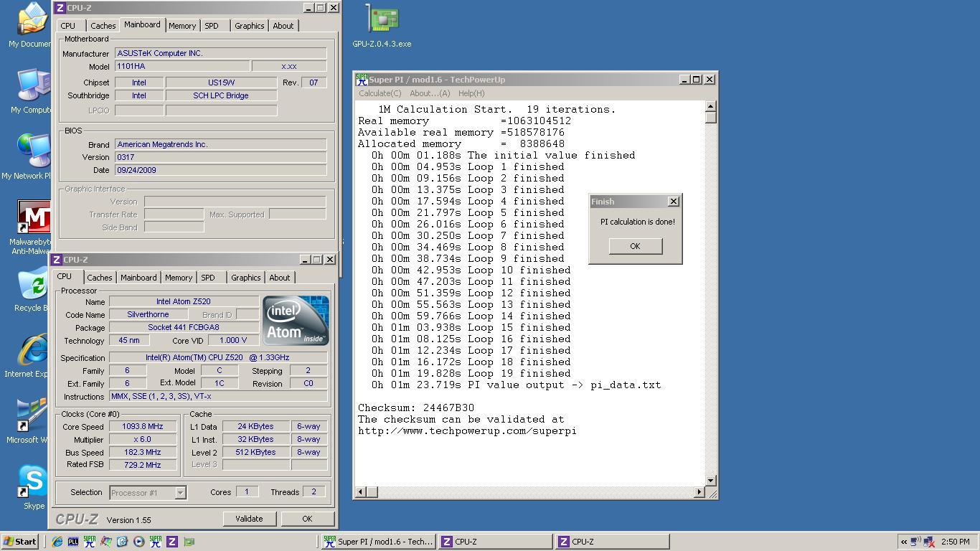Click Super PI title bar icon

[x=362, y=80]
